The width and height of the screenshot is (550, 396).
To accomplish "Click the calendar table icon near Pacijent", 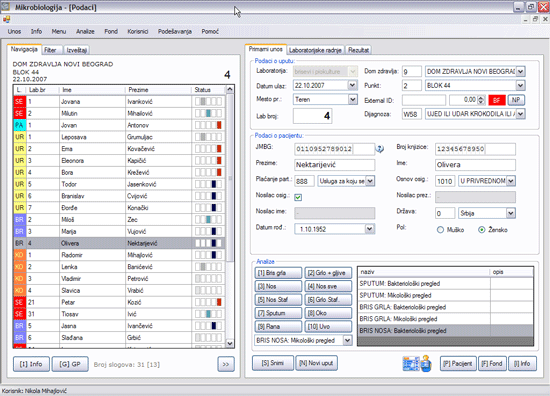I will (x=411, y=363).
